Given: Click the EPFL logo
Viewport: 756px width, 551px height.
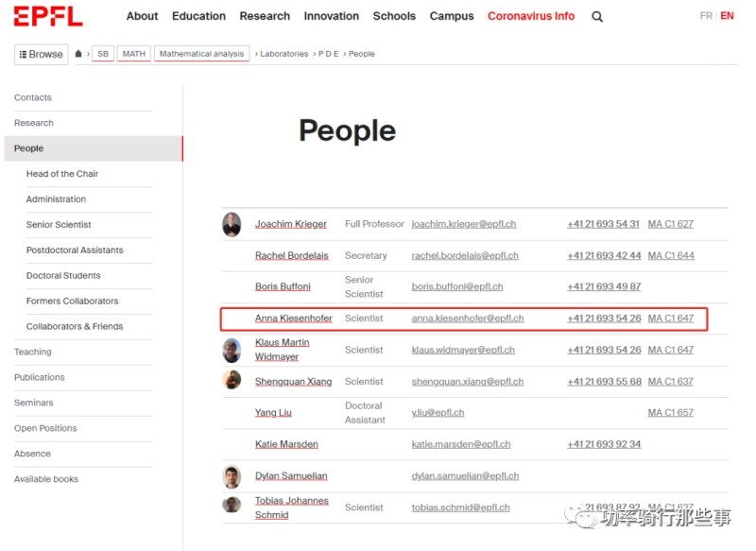Looking at the screenshot, I should pyautogui.click(x=48, y=16).
